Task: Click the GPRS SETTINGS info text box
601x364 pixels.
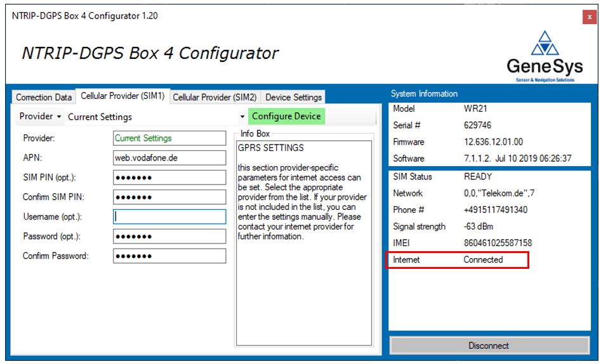Action: click(x=304, y=243)
